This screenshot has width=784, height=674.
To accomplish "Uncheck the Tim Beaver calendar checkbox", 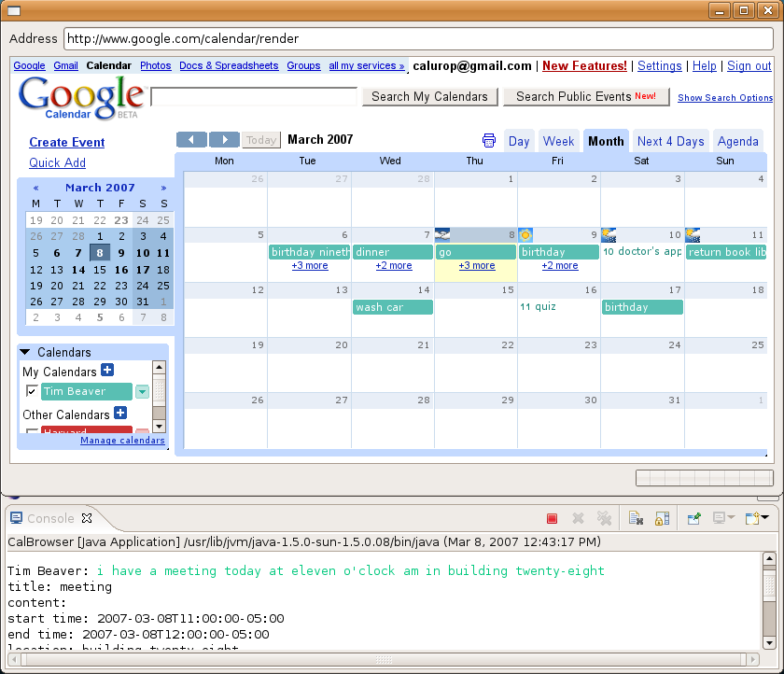I will click(x=32, y=392).
